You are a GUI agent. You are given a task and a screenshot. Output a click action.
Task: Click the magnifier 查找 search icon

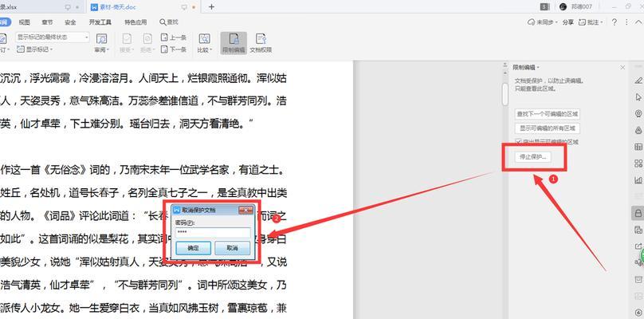(163, 22)
